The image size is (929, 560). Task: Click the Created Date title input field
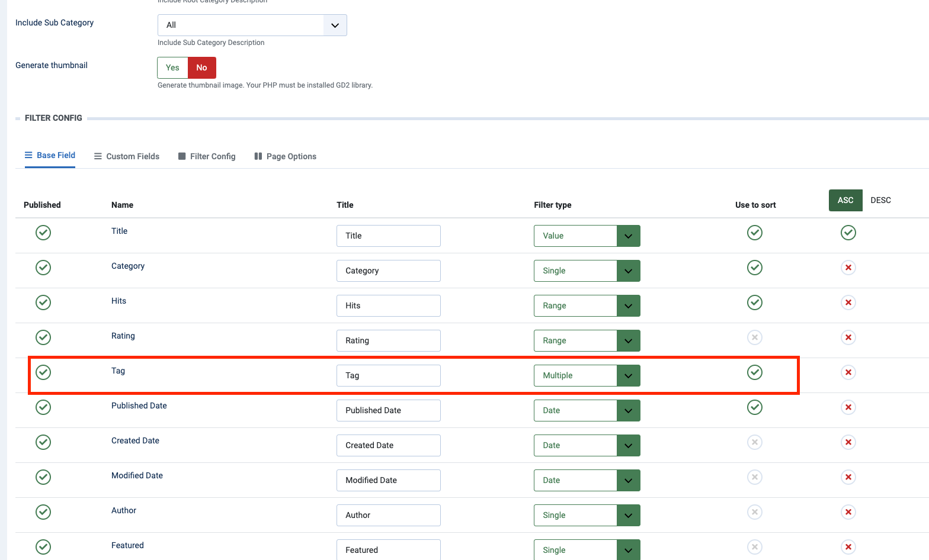pyautogui.click(x=388, y=445)
